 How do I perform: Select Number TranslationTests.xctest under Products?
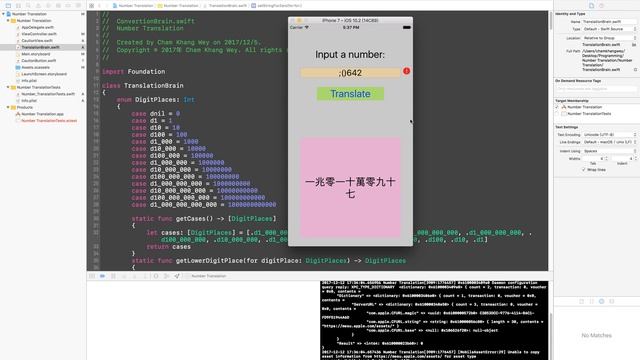pos(49,121)
